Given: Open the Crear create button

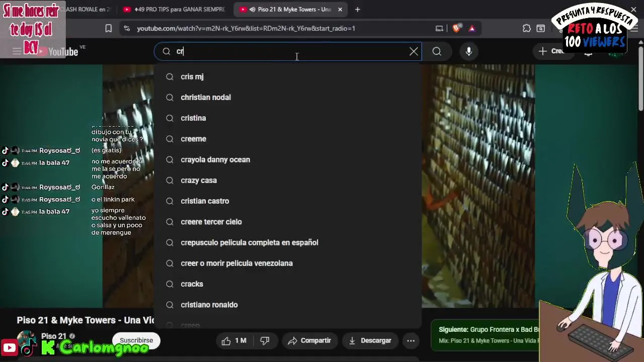Looking at the screenshot, I should pos(553,51).
